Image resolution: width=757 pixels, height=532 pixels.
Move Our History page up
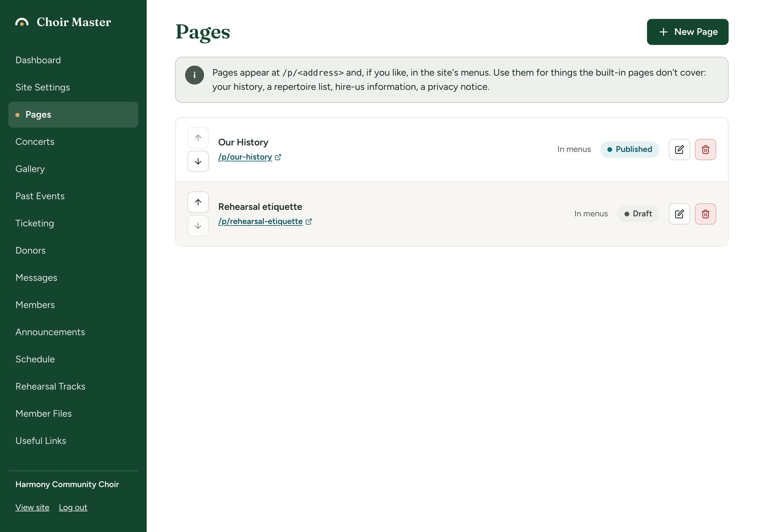[198, 138]
